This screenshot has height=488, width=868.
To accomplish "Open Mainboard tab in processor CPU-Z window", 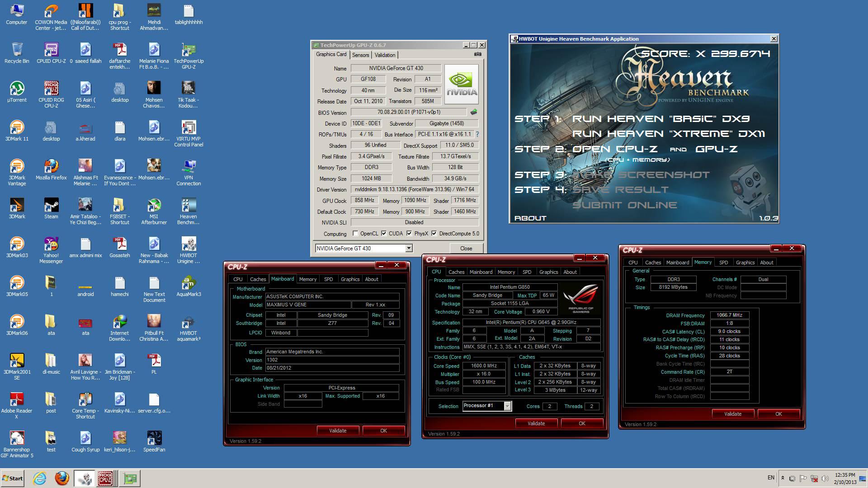I will click(x=481, y=272).
